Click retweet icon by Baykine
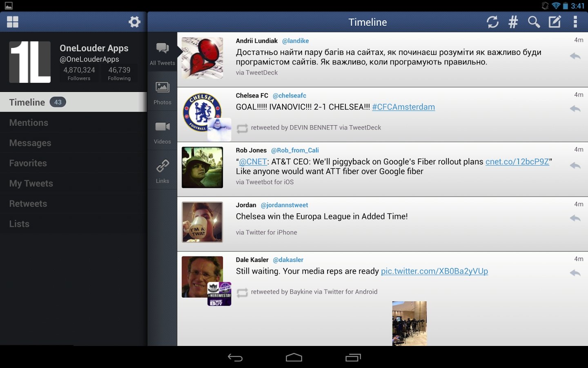Screen dimensions: 588x368 tap(242, 293)
